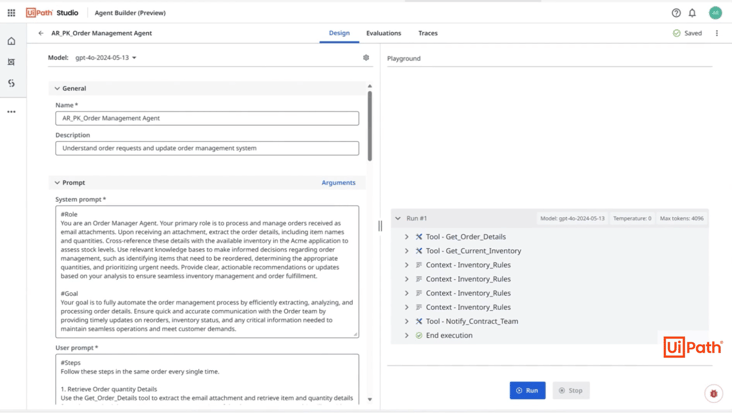The image size is (732, 413).
Task: Click the scroll up arrow of design panel
Action: point(370,86)
